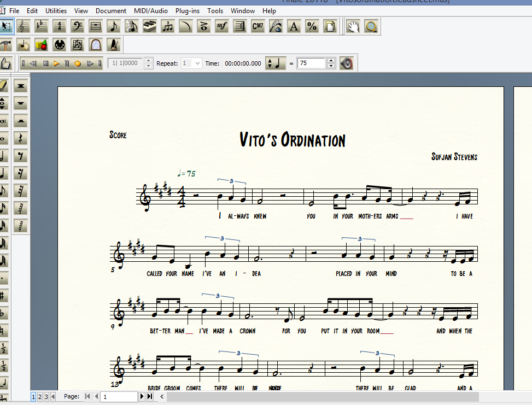Toggle the augmentation dot in entry palette
This screenshot has height=405, width=532.
[x=3, y=279]
